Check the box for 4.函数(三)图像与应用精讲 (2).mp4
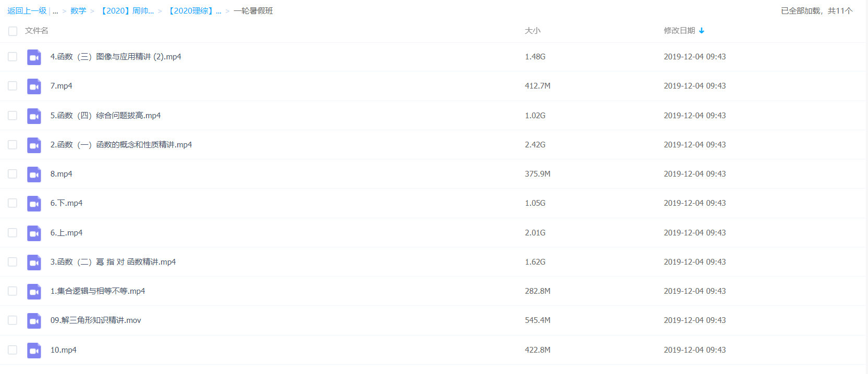The height and width of the screenshot is (374, 868). pyautogui.click(x=13, y=57)
